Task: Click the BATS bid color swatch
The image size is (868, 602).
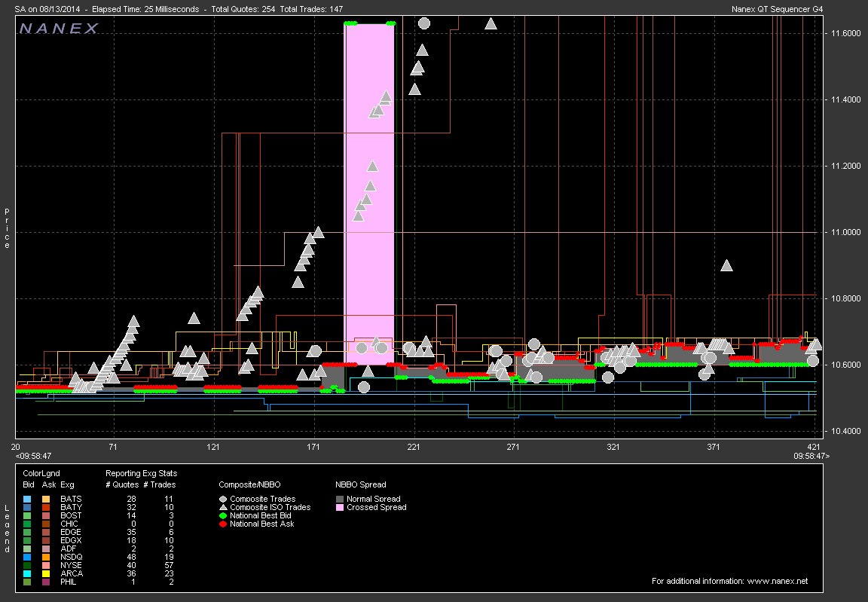Action: tap(27, 499)
